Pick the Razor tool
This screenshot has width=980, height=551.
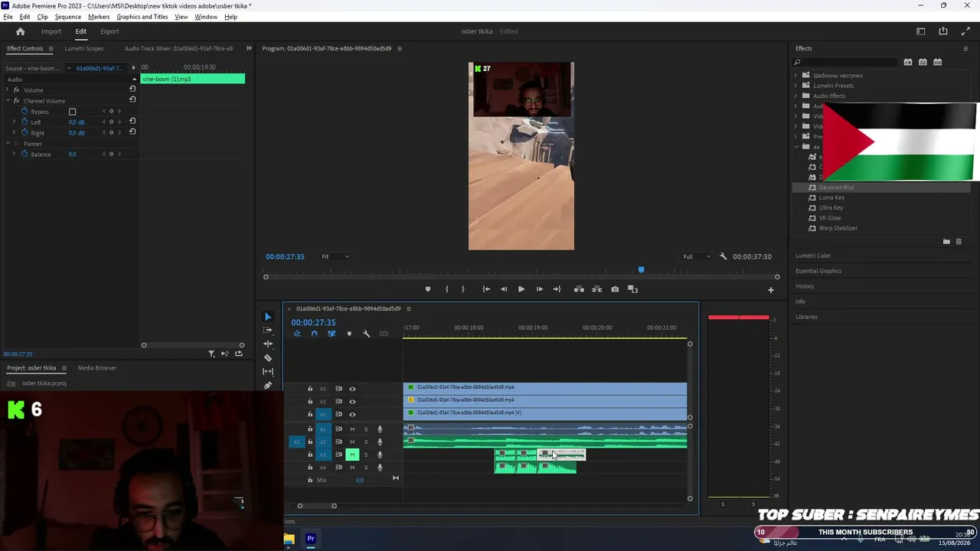pos(267,357)
